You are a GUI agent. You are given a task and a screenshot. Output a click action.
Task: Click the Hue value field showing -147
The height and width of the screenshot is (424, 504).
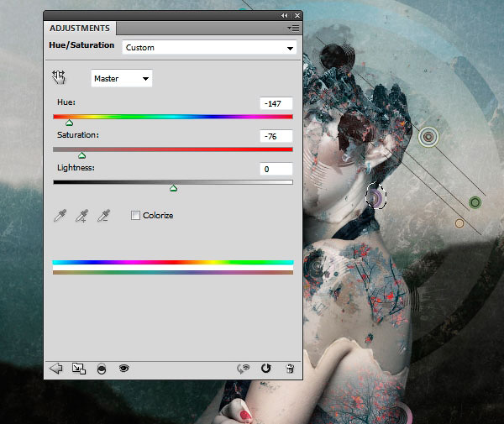(x=276, y=103)
